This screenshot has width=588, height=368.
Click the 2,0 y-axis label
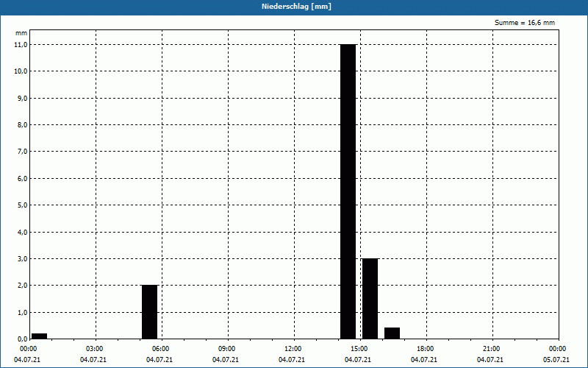click(23, 286)
